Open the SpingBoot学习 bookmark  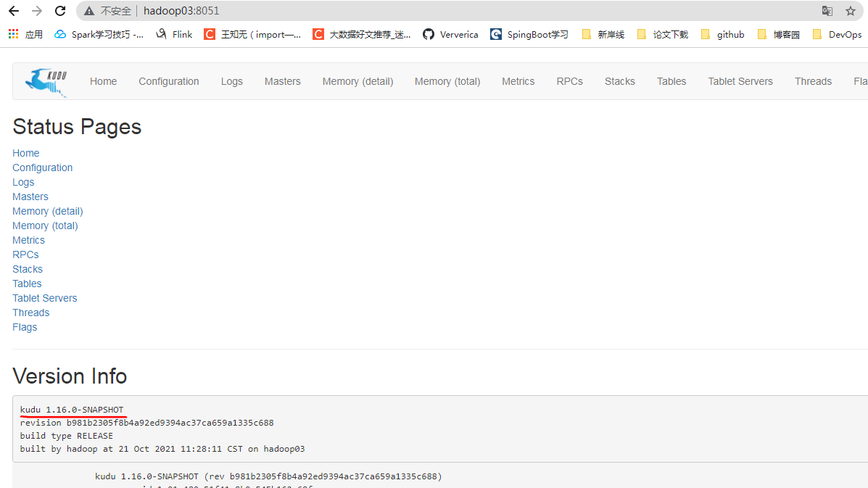529,34
